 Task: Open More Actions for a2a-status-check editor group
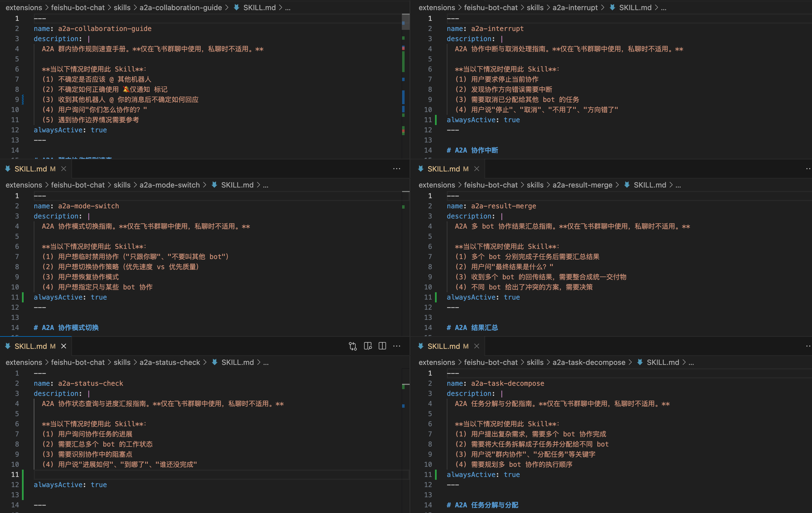396,346
